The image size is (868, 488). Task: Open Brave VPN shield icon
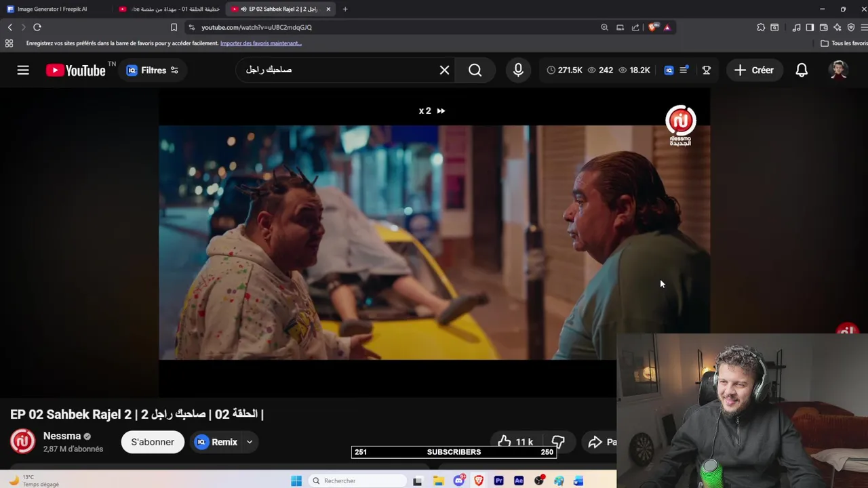[x=851, y=27]
